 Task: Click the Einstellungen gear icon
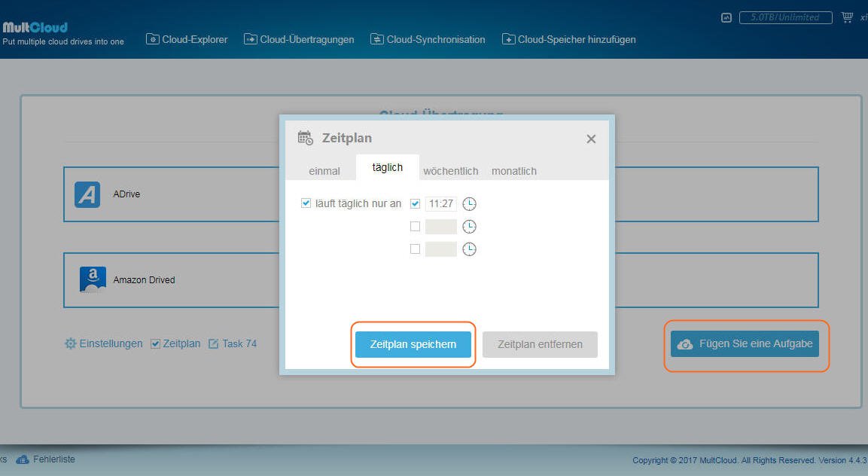coord(70,343)
